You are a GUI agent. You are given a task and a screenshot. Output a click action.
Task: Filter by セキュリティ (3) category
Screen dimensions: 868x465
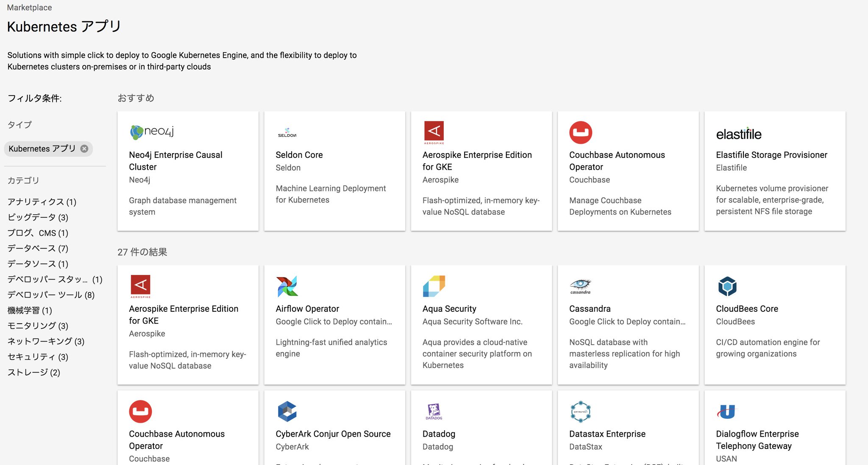38,357
